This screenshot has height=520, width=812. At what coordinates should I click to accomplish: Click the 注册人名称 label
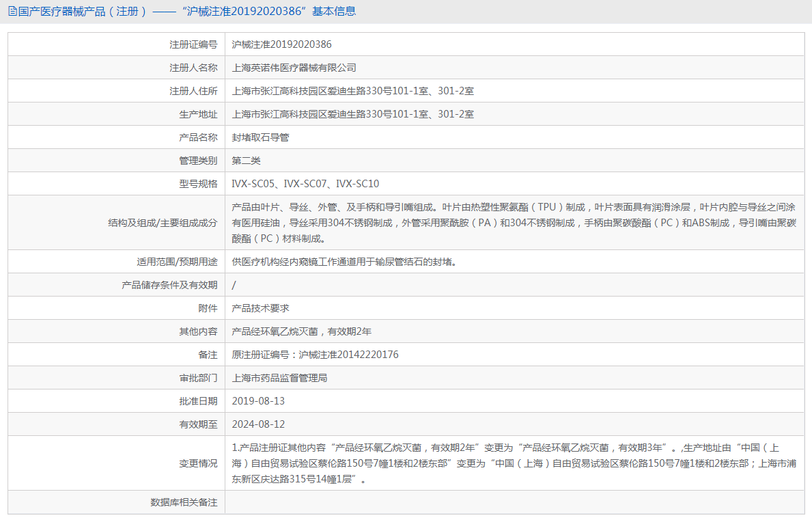pyautogui.click(x=193, y=68)
